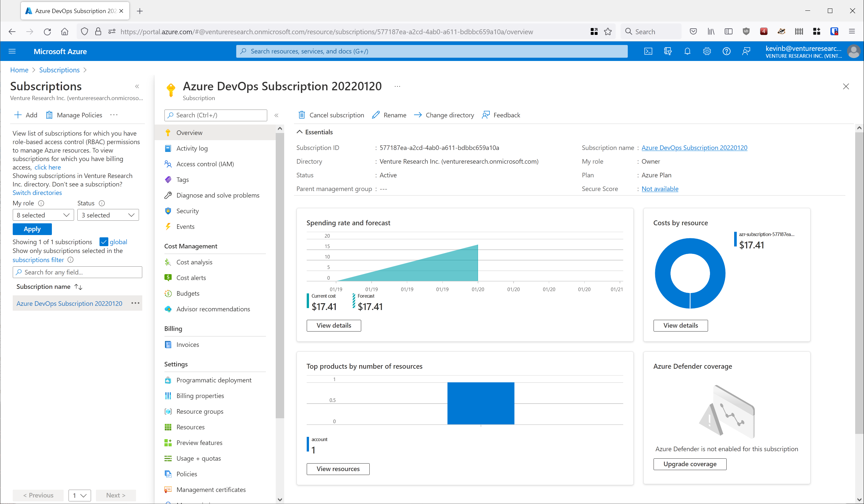Click the Switch directories link
This screenshot has width=864, height=504.
coord(37,193)
